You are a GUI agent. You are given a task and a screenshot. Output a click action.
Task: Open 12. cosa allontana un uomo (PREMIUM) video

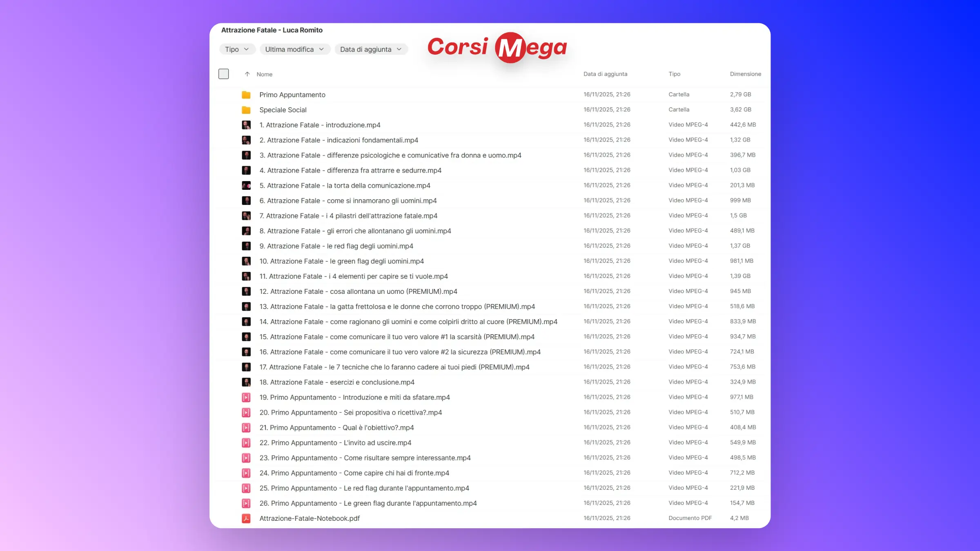coord(358,291)
